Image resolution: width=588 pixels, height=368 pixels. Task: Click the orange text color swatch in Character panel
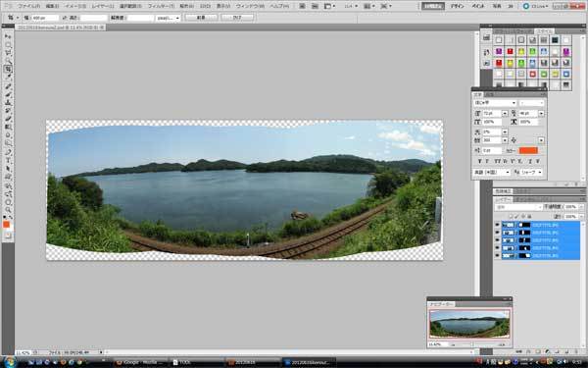pos(528,150)
